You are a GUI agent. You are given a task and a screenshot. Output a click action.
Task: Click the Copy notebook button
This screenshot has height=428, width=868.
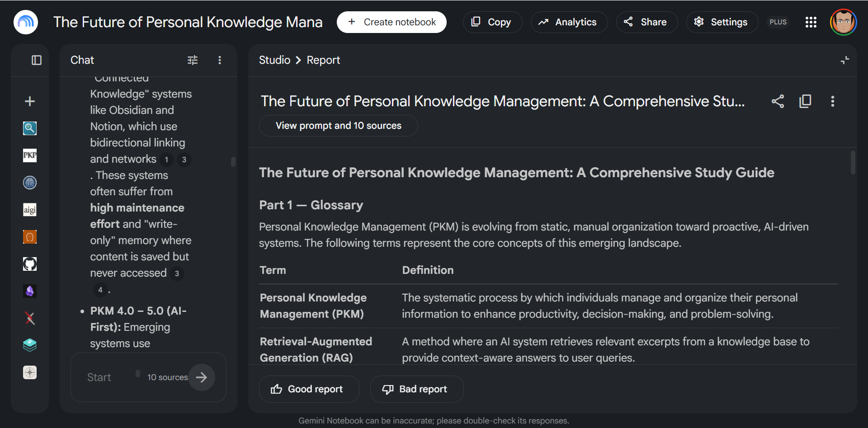tap(492, 22)
